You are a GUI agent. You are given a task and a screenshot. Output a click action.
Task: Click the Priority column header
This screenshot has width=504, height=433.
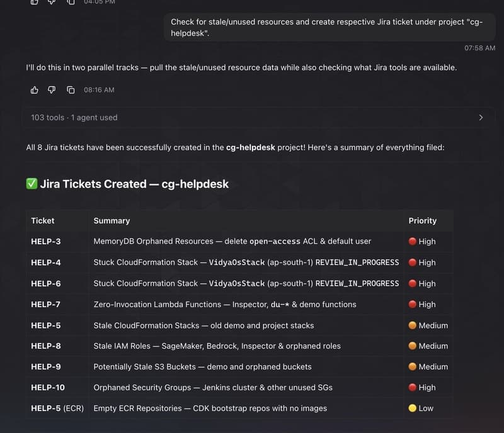(422, 221)
